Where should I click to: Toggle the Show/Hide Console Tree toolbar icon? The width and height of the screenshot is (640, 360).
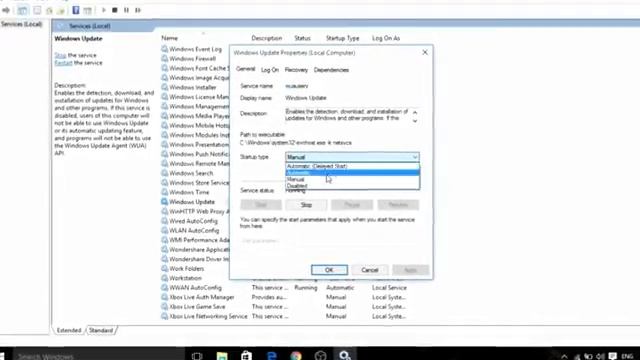tap(22, 10)
